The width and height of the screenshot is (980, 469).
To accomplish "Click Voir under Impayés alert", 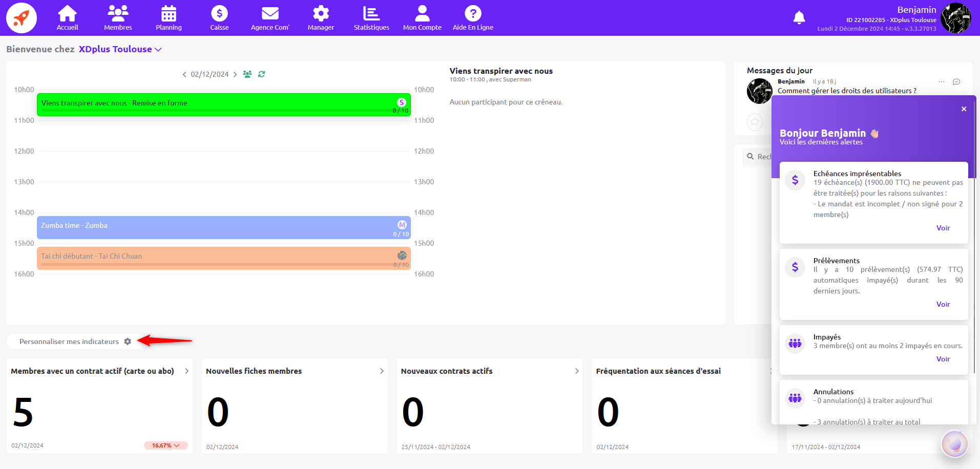I will 943,359.
